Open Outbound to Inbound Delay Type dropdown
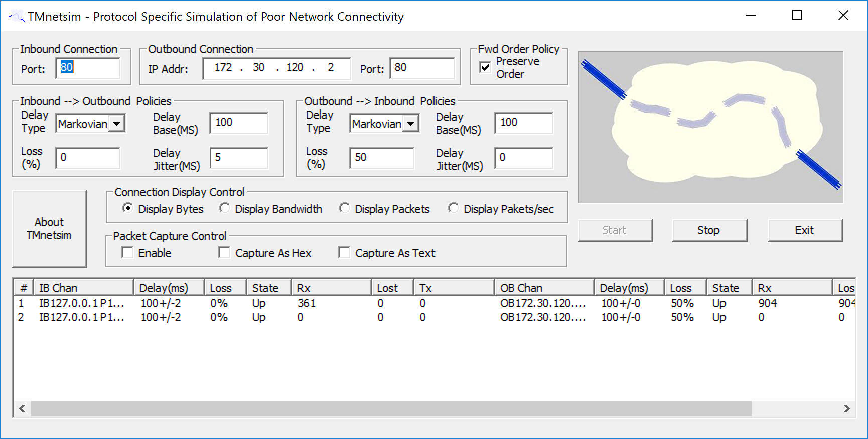 pyautogui.click(x=411, y=123)
